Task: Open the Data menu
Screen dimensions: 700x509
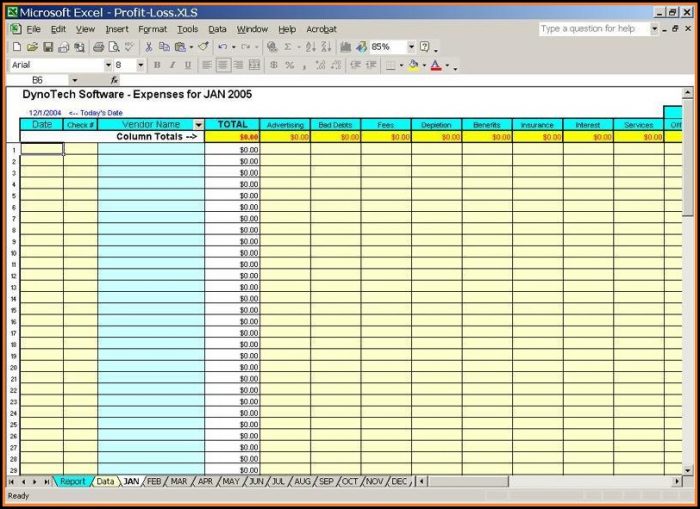Action: (217, 29)
